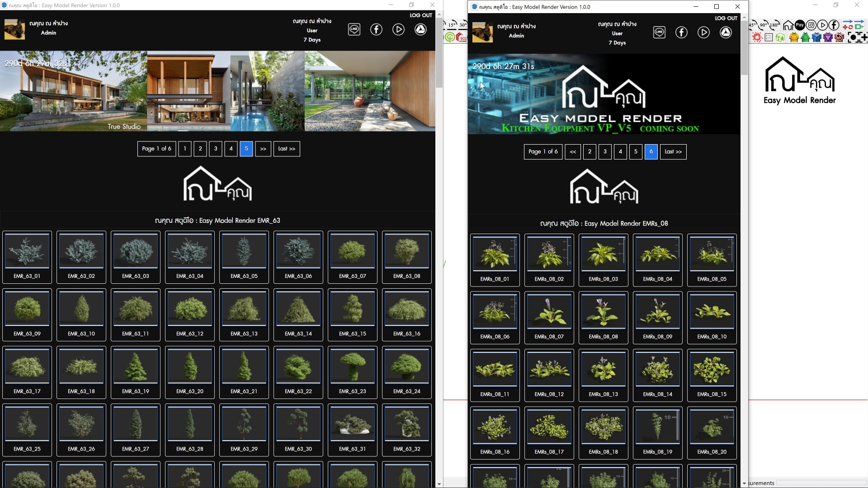868x488 pixels.
Task: Click previous page << in right window
Action: (x=573, y=152)
